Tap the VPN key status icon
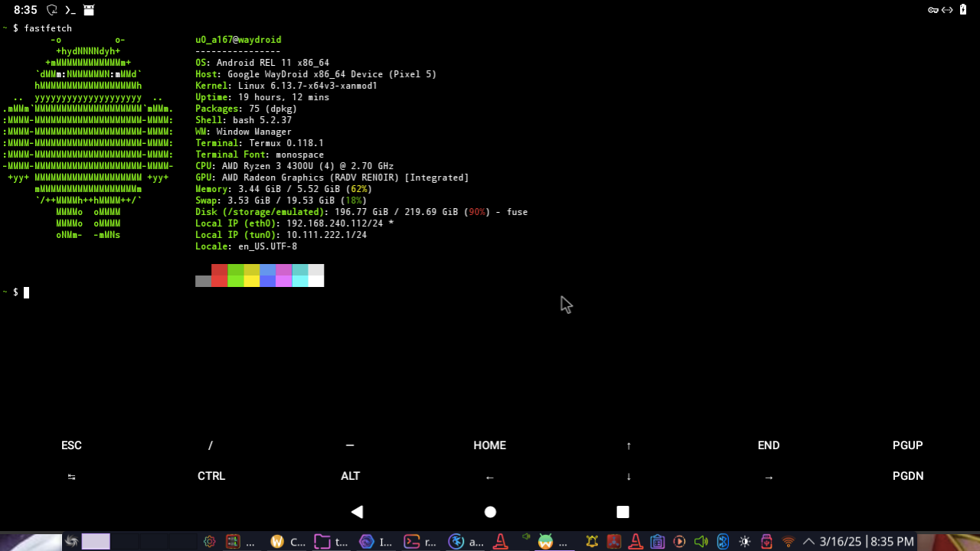Image resolution: width=980 pixels, height=551 pixels. click(x=933, y=11)
